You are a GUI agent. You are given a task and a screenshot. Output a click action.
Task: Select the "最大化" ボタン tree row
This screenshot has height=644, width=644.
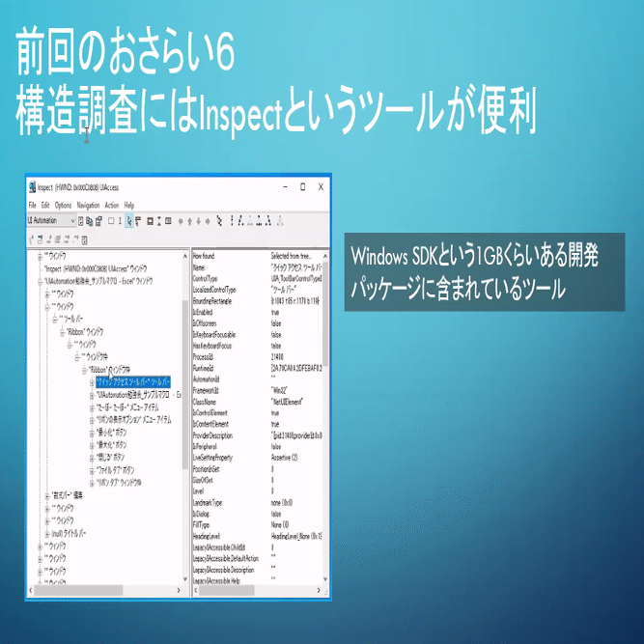click(x=111, y=445)
